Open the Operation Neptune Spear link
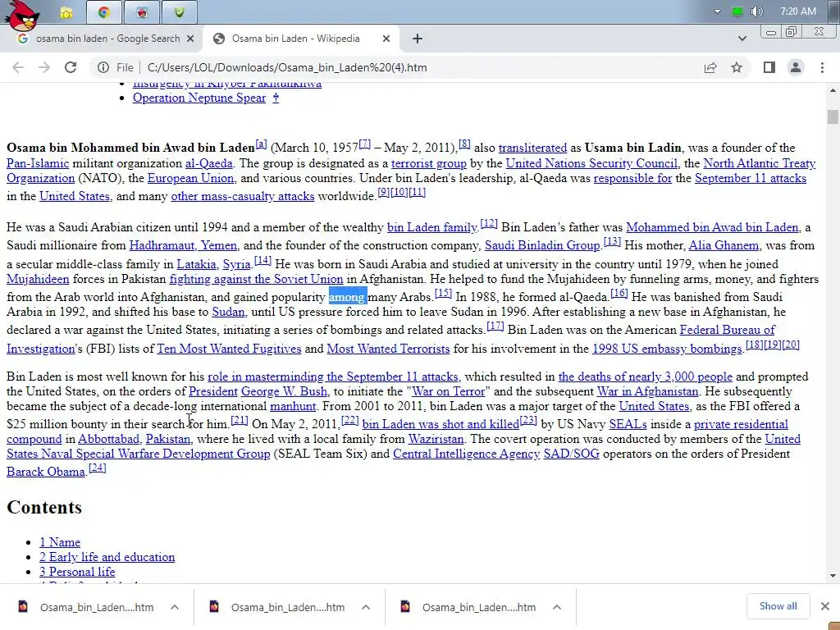Screen dimensions: 840x630 tap(199, 98)
